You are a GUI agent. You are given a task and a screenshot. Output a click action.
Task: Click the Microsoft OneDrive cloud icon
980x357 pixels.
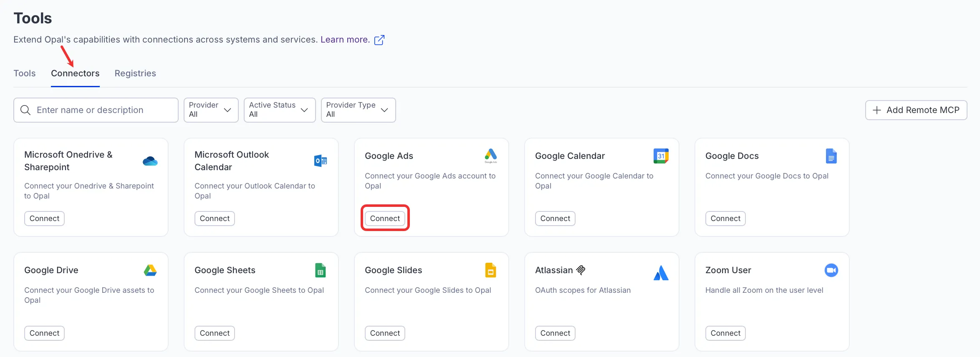coord(150,161)
